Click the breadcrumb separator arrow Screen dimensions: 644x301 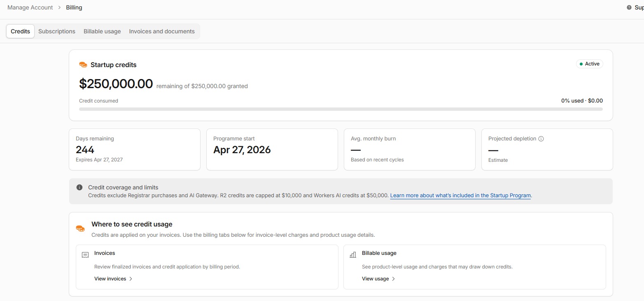pyautogui.click(x=59, y=7)
